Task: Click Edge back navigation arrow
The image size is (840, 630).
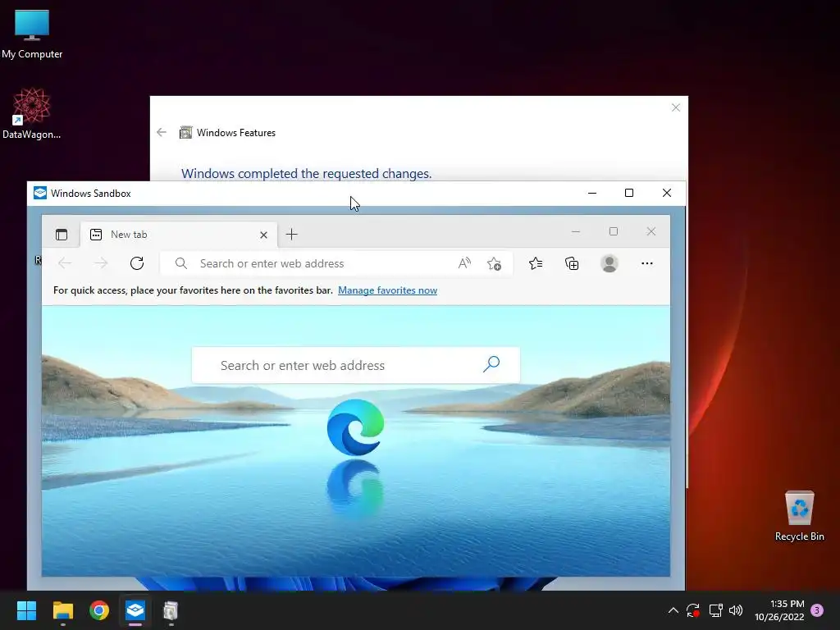Action: tap(65, 263)
